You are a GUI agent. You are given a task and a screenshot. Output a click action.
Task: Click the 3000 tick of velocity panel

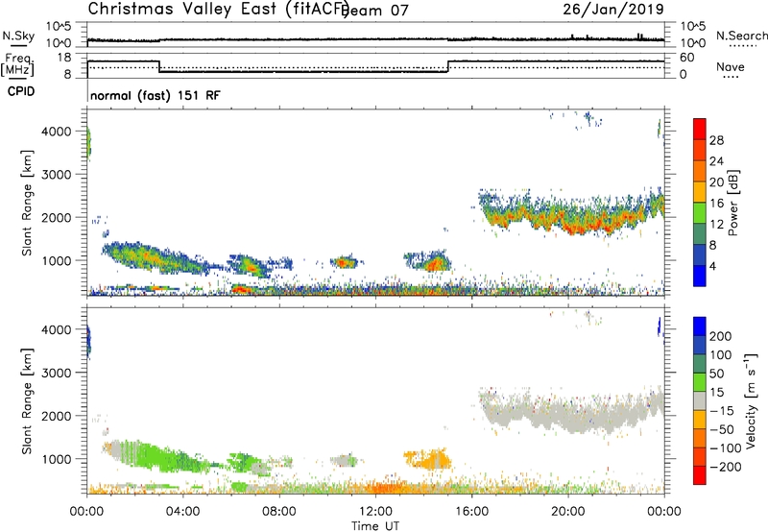[x=57, y=373]
